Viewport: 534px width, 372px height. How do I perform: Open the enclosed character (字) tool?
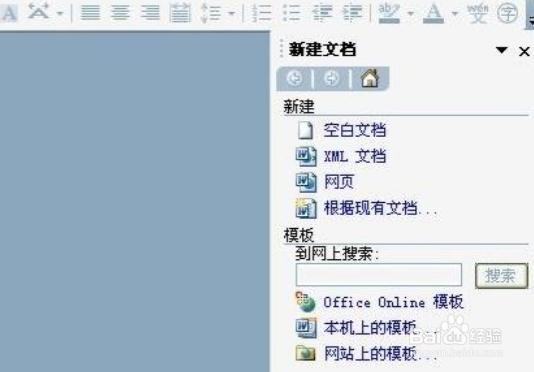click(x=507, y=14)
